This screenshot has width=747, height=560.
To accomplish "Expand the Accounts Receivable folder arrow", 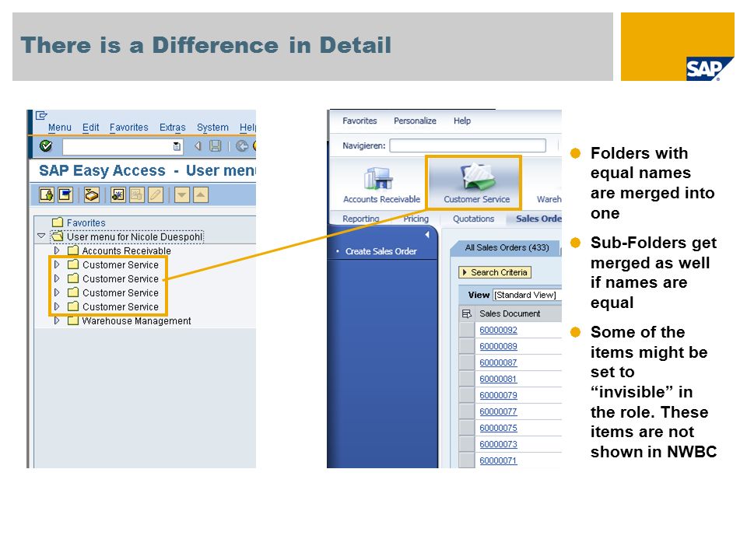I will coord(57,250).
